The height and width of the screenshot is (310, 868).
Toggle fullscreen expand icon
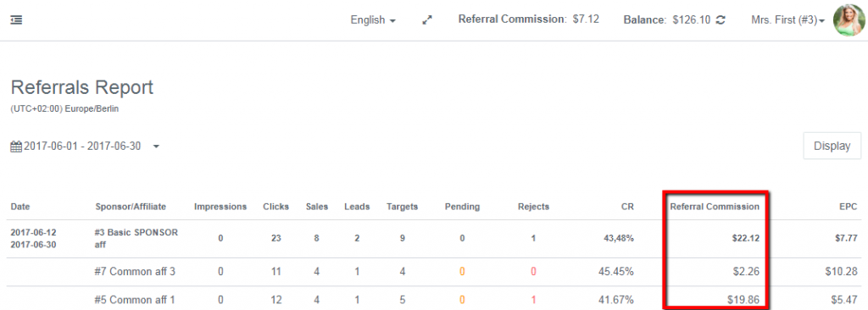tap(427, 20)
